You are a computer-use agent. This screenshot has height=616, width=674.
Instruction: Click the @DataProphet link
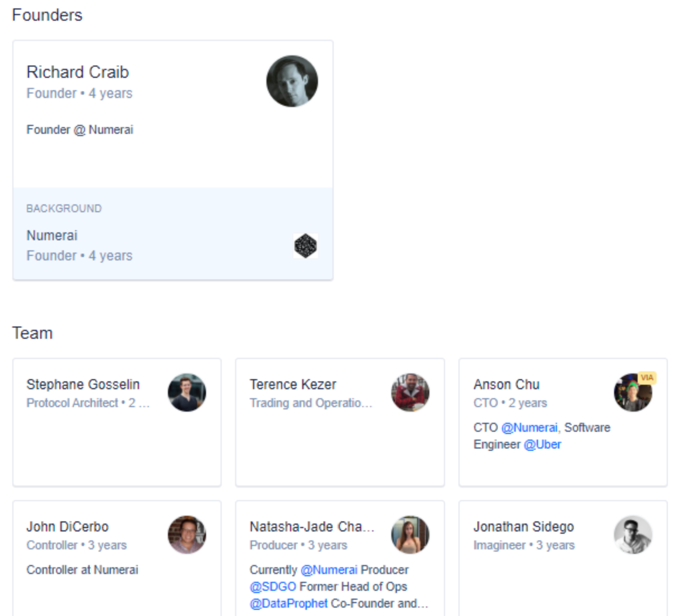tap(289, 604)
